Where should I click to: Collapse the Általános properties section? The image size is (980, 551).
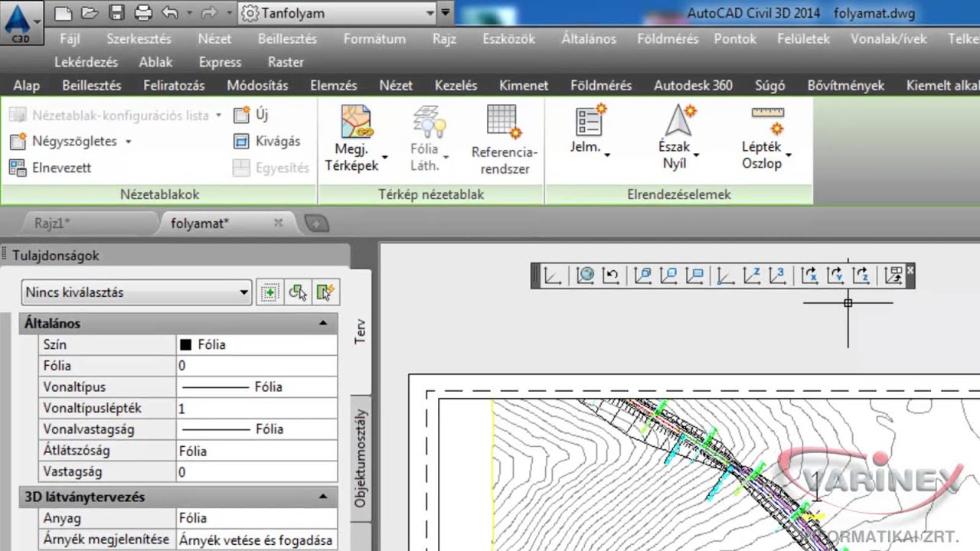(x=324, y=324)
